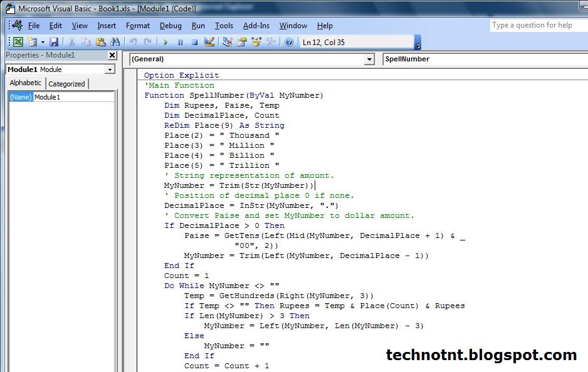Viewport: 588px width, 372px height.
Task: Open the Insert menu
Action: pyautogui.click(x=107, y=26)
